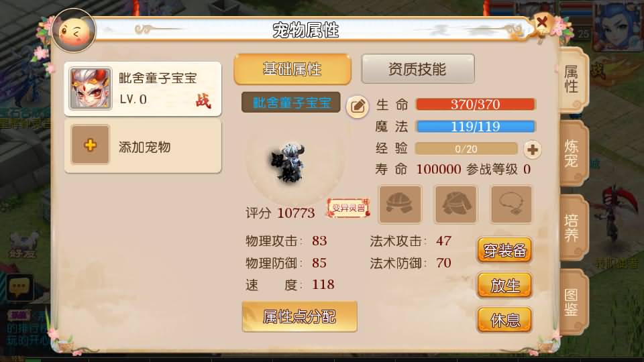The height and width of the screenshot is (362, 644).
Task: Open the 炼宠 side tab
Action: coord(574,154)
